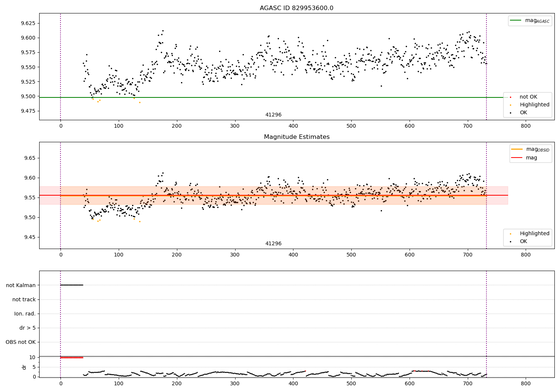
Task: Click the 100 x-tick under the bottom plot
Action: (119, 384)
